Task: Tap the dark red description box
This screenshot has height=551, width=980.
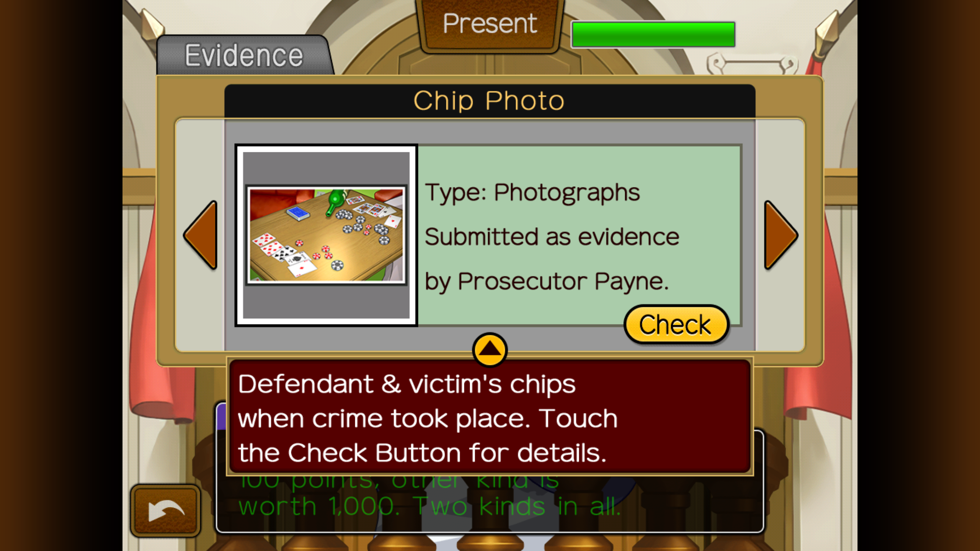Action: [490, 417]
